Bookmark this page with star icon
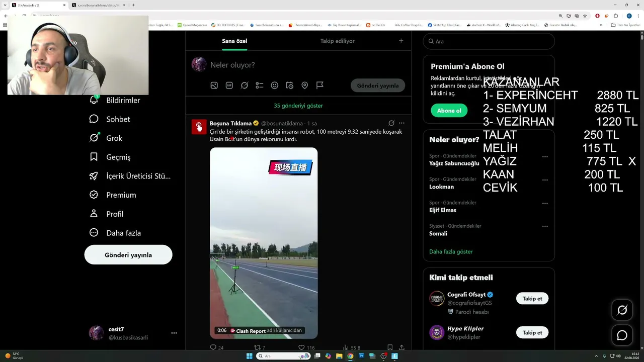644x362 pixels. coord(585,16)
